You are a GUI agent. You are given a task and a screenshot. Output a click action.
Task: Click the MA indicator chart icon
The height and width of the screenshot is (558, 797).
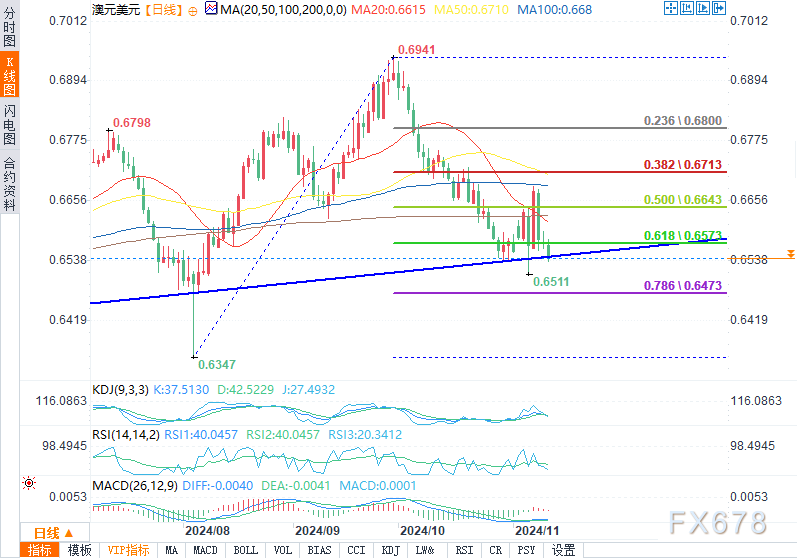[211, 9]
